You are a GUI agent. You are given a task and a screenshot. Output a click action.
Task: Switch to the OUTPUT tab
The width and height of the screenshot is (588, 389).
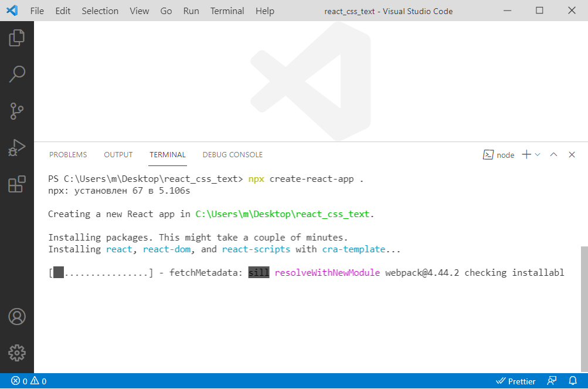point(118,155)
